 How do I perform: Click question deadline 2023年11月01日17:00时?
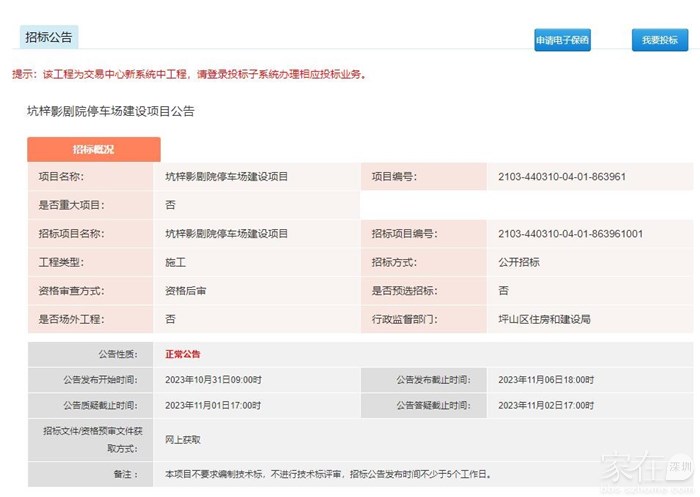click(x=213, y=406)
